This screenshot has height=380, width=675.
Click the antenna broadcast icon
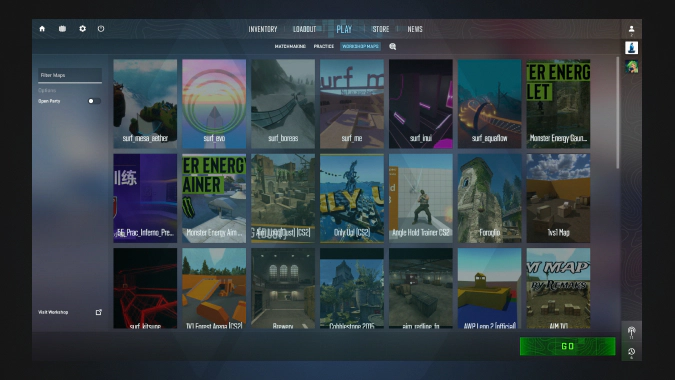pos(632,331)
